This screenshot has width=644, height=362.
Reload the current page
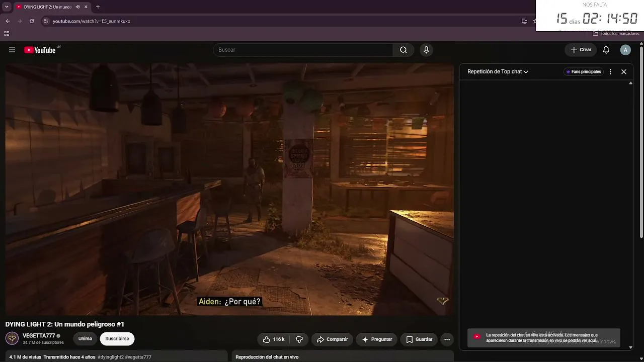32,21
